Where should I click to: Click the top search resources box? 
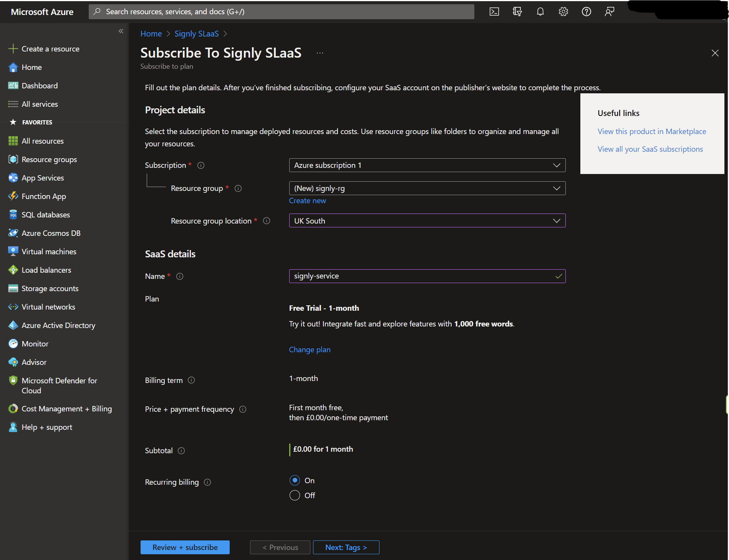pyautogui.click(x=281, y=12)
